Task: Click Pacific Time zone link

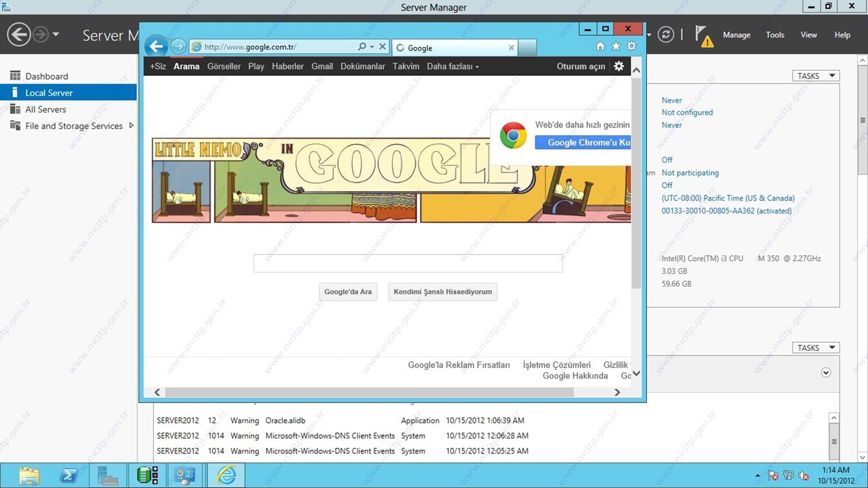Action: 728,198
